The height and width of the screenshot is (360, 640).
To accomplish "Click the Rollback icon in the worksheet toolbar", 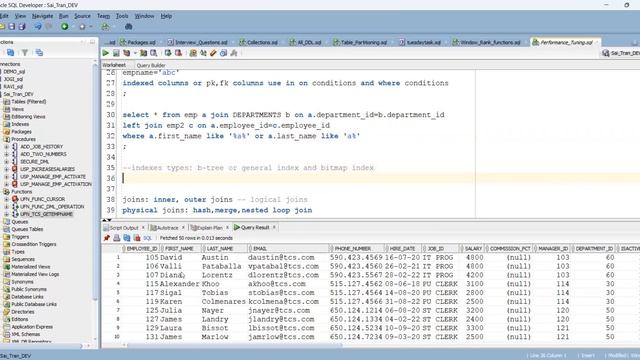I will [x=178, y=53].
